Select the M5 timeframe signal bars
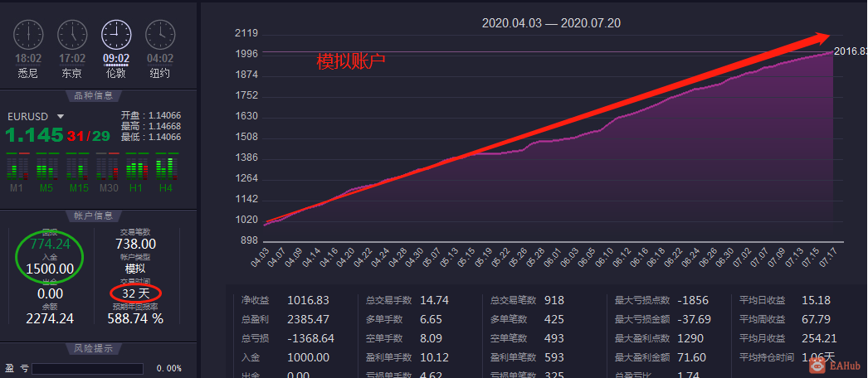Screen dimensions: 868x378 click(x=46, y=168)
